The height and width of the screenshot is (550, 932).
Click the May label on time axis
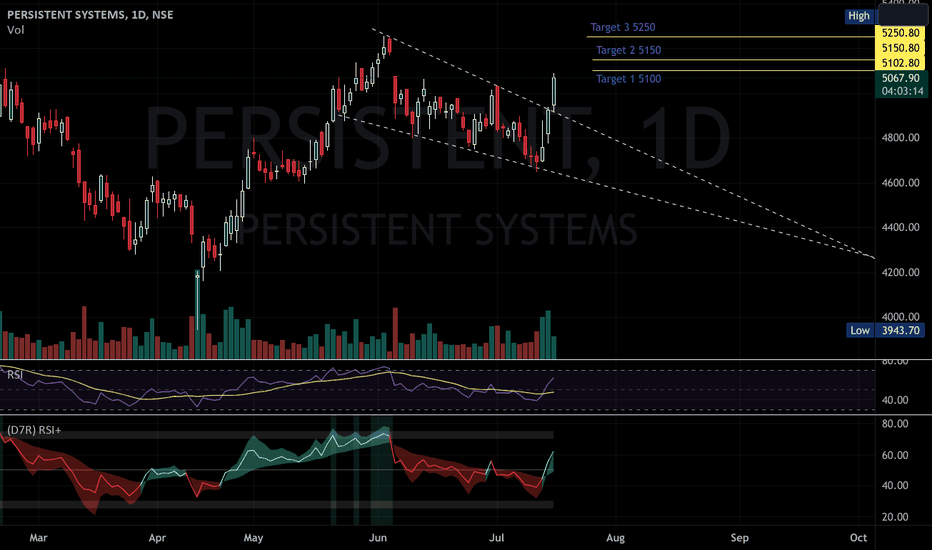(x=253, y=538)
